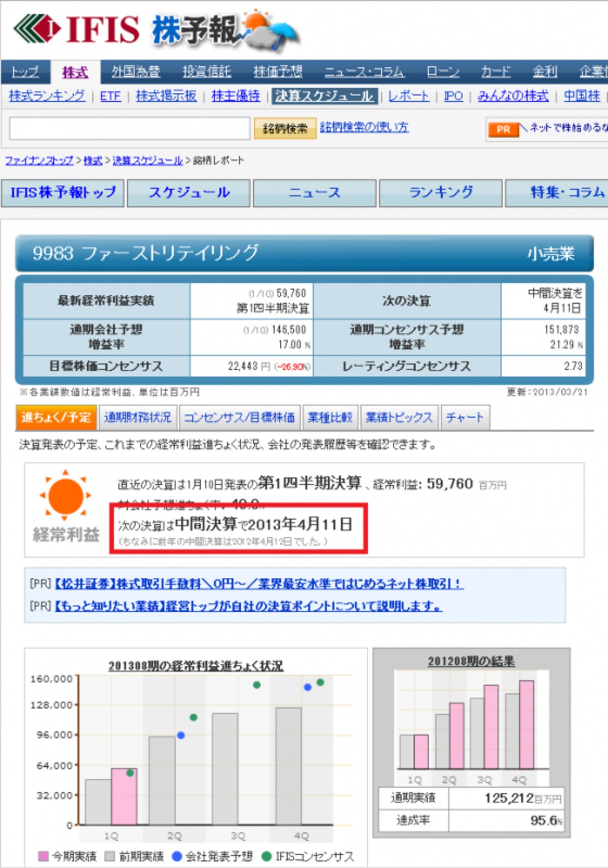Open the ニュース・コラム menu item
This screenshot has height=868, width=608.
(x=364, y=72)
